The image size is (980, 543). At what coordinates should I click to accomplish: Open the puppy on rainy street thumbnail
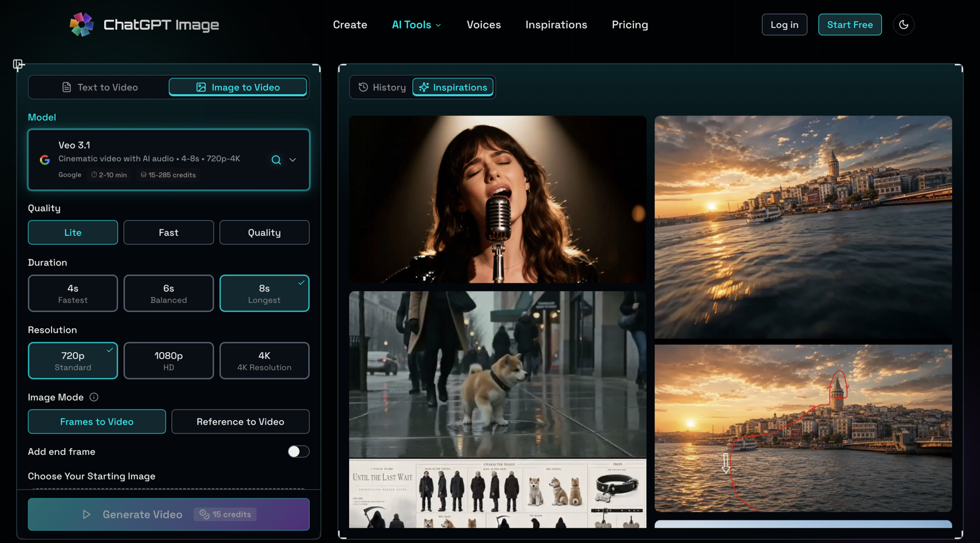[498, 375]
